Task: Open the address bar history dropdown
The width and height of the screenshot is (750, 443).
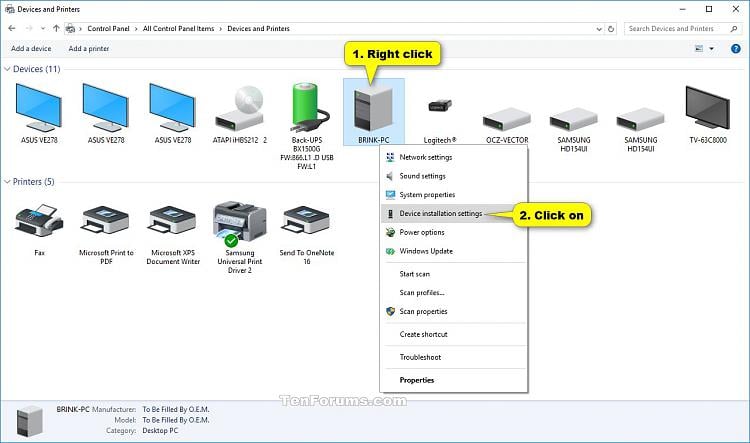Action: coord(599,29)
